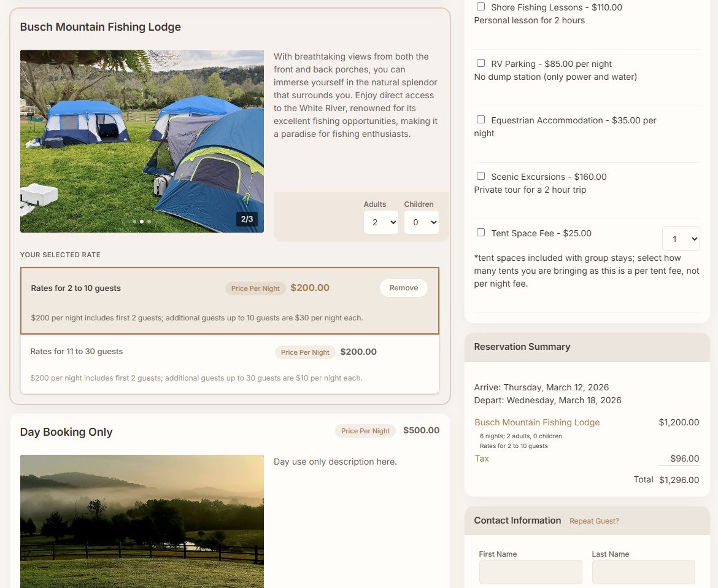Check the Shore Fishing Lessons add-on

pos(481,6)
